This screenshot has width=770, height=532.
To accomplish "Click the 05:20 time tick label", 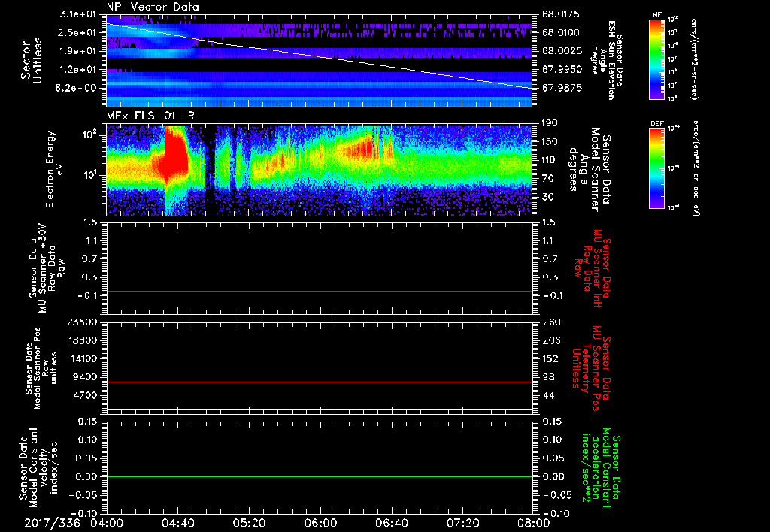I will tap(249, 523).
